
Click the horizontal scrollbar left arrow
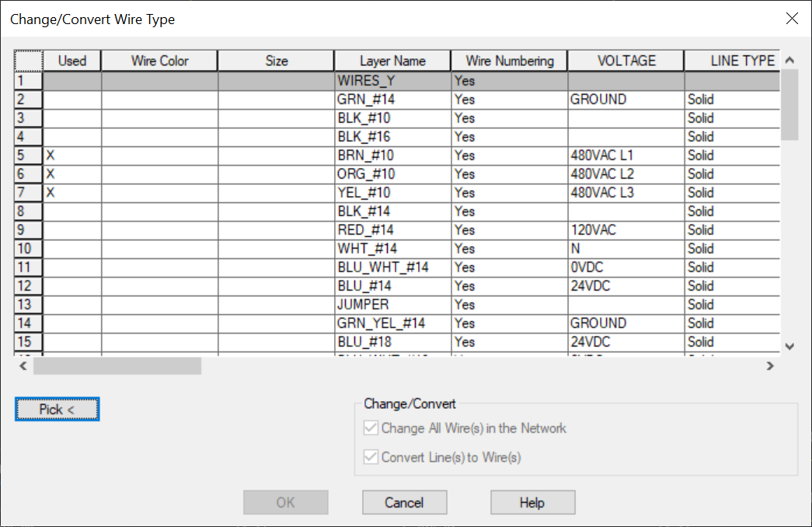point(23,365)
